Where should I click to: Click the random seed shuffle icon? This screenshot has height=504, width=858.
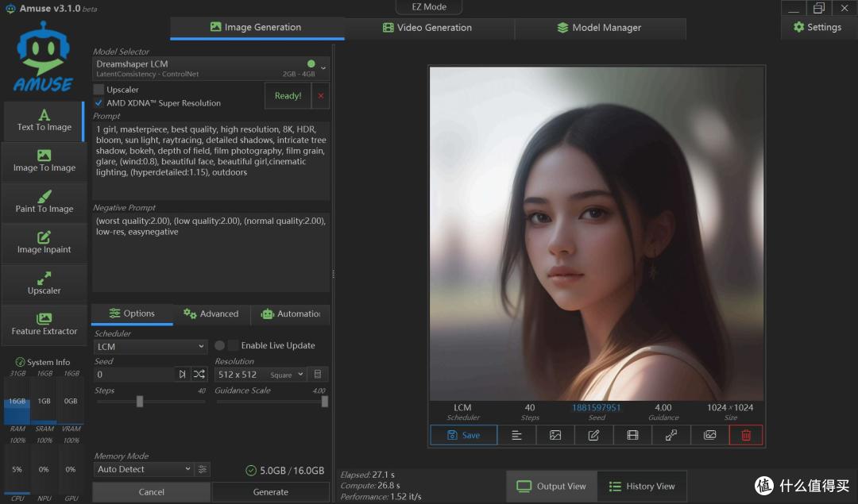[x=199, y=375]
